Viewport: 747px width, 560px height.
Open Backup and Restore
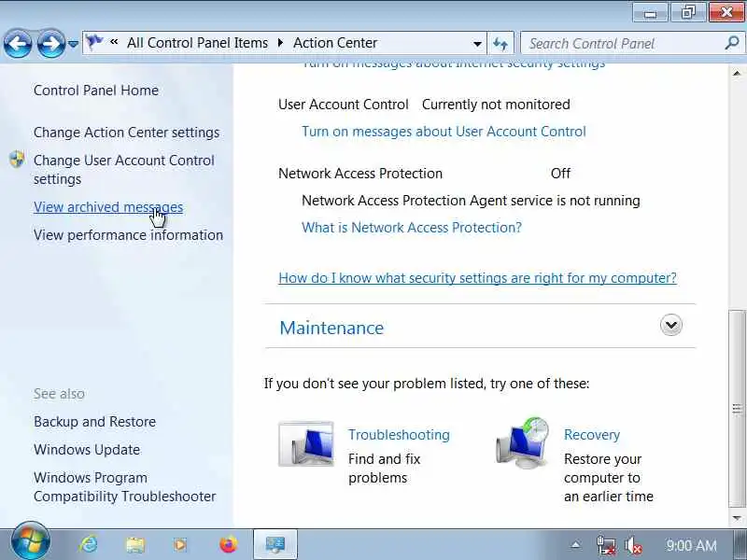click(x=95, y=422)
